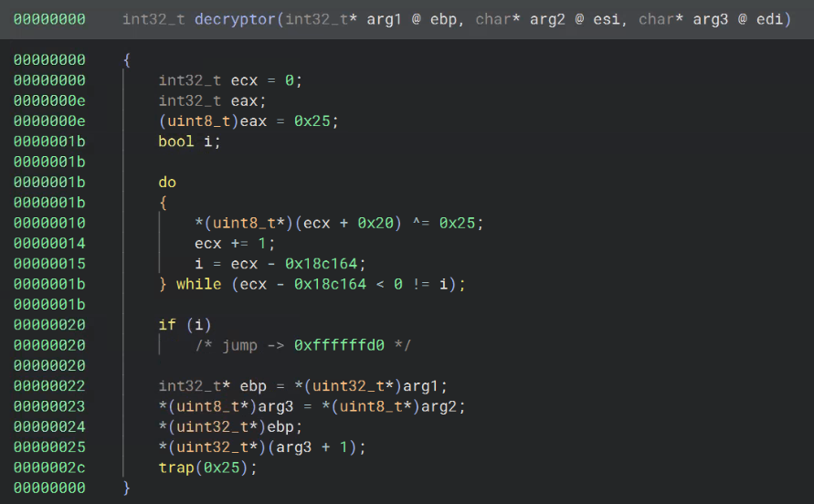The width and height of the screenshot is (814, 504).
Task: Click the line "*(uint8_t*)arg3 = *(uint8_t*)arg2;"
Action: tap(312, 406)
